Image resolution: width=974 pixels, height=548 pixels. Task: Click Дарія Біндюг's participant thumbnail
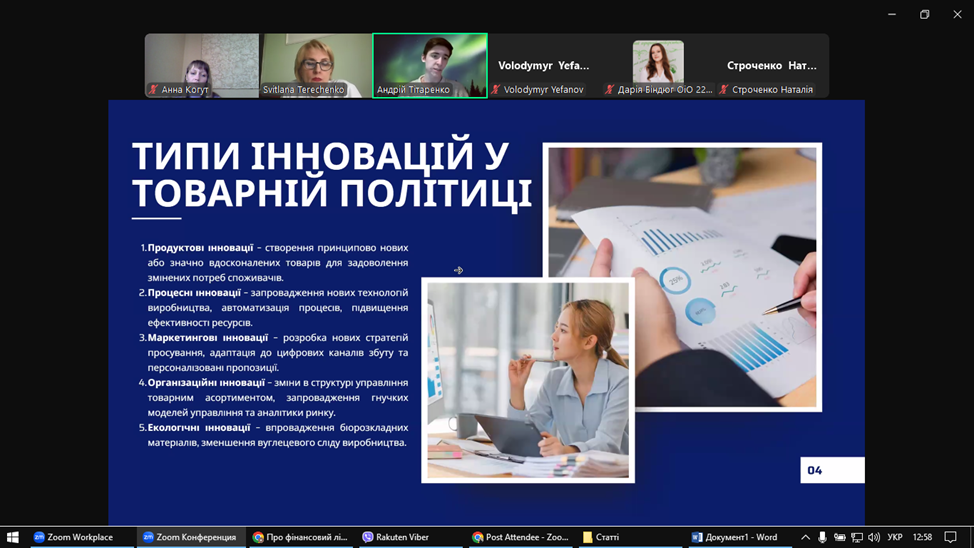(x=658, y=66)
